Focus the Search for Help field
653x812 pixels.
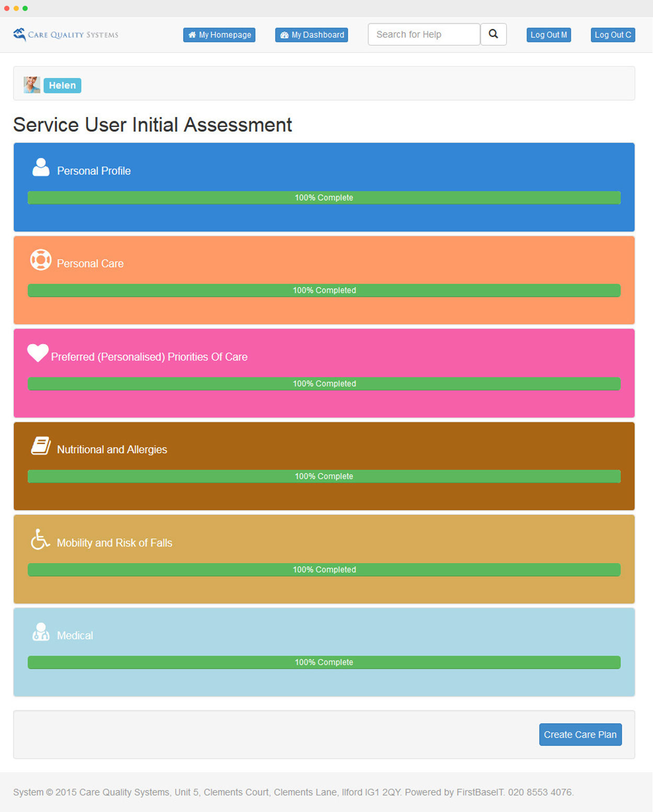(423, 34)
